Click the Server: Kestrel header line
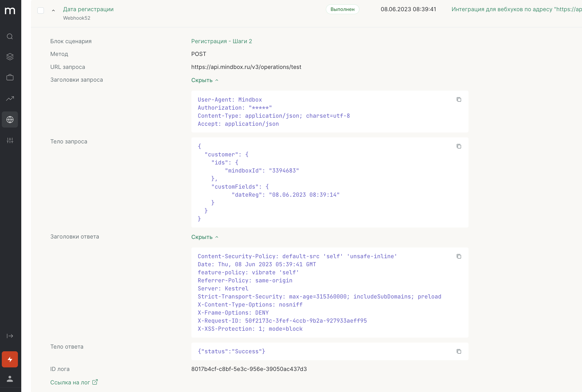 pos(223,288)
